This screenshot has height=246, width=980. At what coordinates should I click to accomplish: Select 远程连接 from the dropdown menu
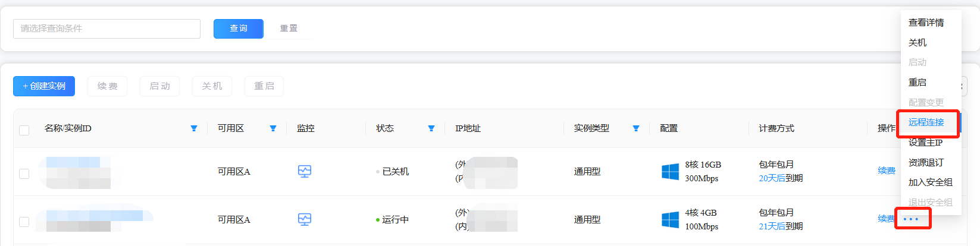[x=926, y=122]
